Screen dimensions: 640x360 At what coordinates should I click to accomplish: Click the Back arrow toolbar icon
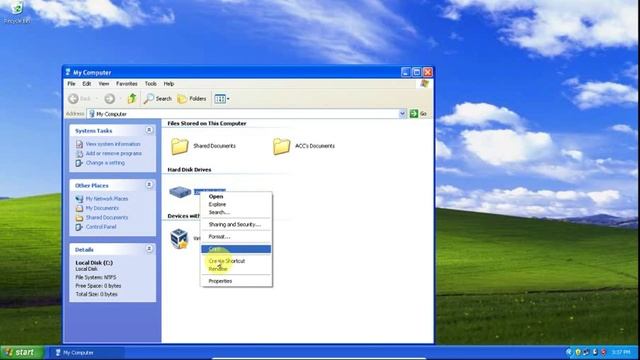[x=73, y=98]
